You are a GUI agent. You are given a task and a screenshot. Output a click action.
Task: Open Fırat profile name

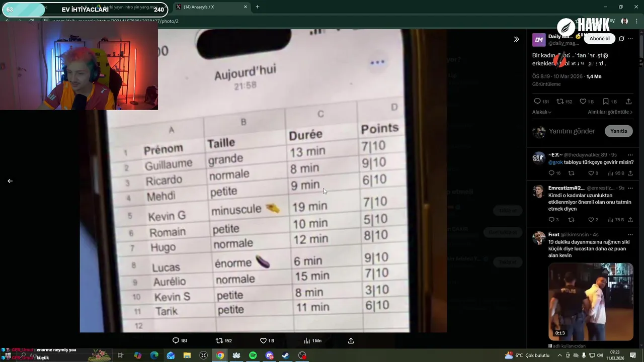[x=554, y=235]
